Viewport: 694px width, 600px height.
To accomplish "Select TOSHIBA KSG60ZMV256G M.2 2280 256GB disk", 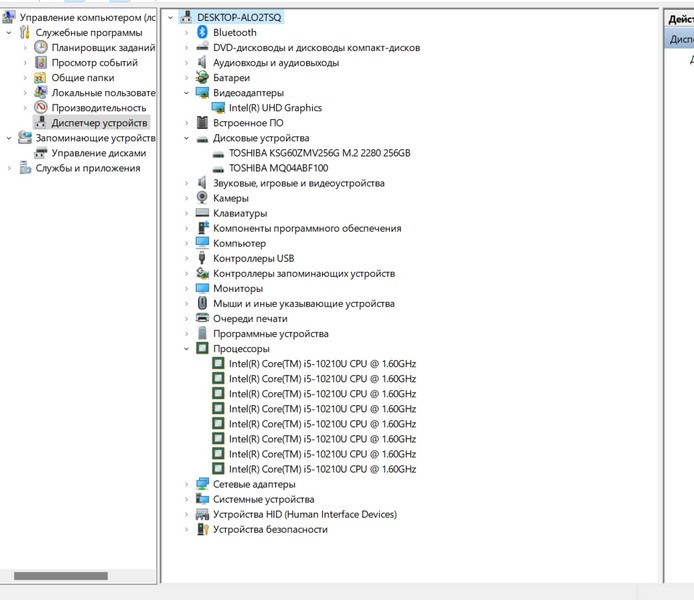I will pos(320,153).
